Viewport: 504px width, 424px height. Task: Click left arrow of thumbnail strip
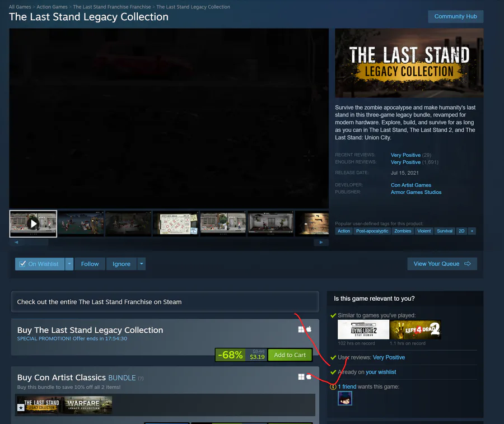tap(16, 243)
